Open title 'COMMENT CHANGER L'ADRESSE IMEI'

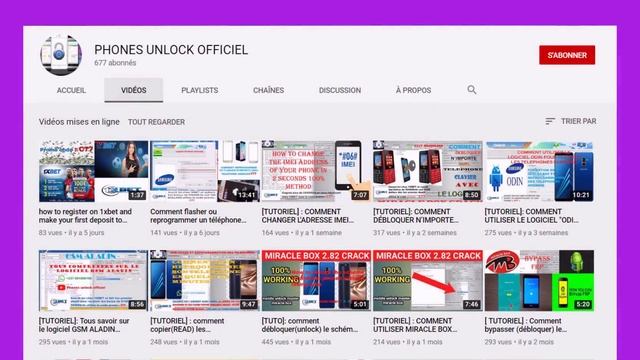pos(308,216)
